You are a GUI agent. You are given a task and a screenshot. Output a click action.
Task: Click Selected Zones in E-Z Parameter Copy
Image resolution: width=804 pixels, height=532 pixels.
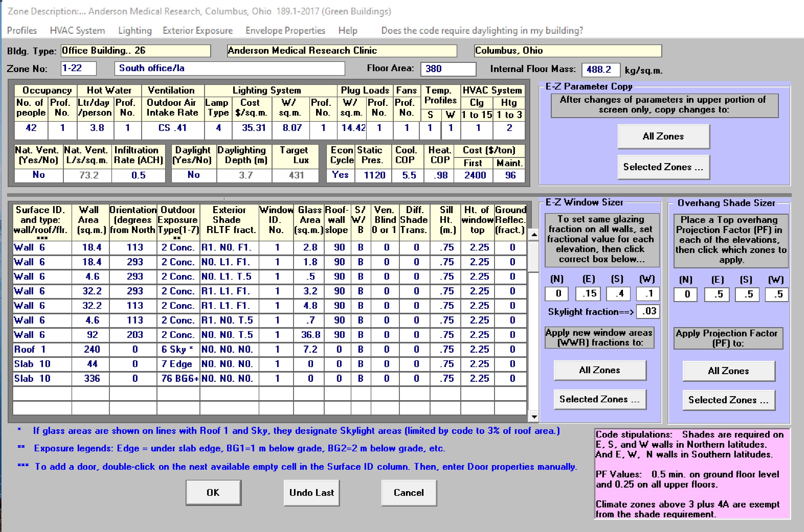663,167
